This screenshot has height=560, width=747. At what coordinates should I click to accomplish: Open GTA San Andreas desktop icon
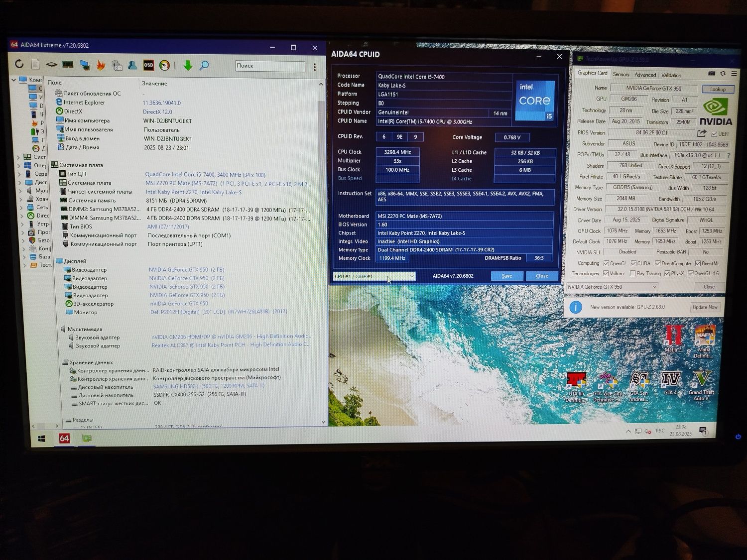[638, 386]
